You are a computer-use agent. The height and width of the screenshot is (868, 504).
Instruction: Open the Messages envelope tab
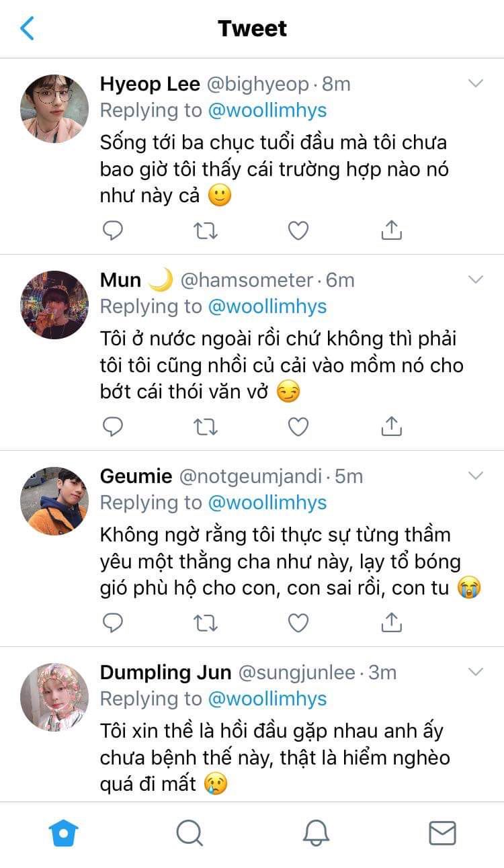click(x=442, y=833)
